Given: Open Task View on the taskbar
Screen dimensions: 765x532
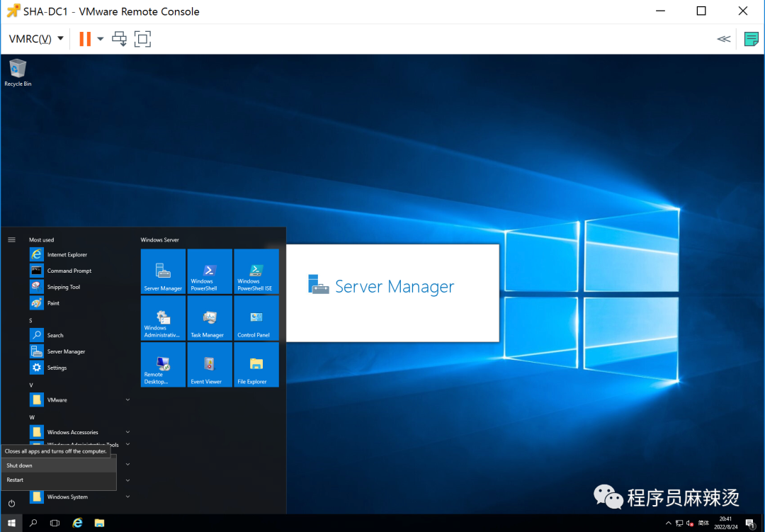Looking at the screenshot, I should (x=55, y=523).
